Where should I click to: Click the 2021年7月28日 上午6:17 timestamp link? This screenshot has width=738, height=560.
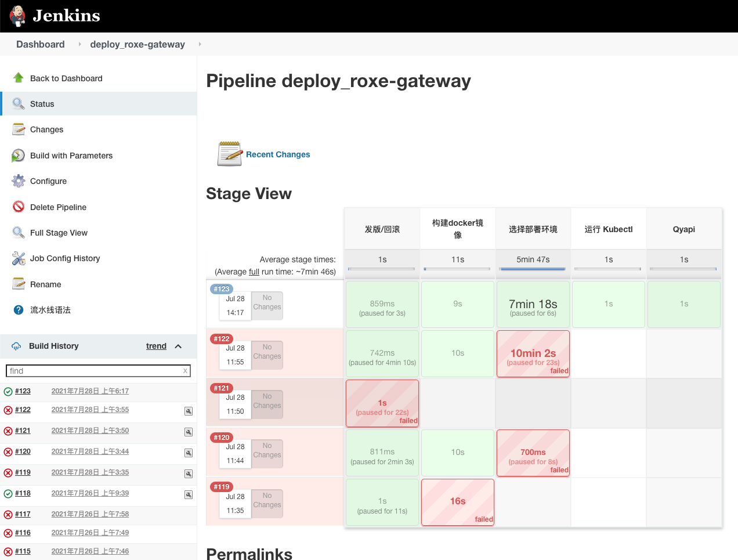coord(90,391)
